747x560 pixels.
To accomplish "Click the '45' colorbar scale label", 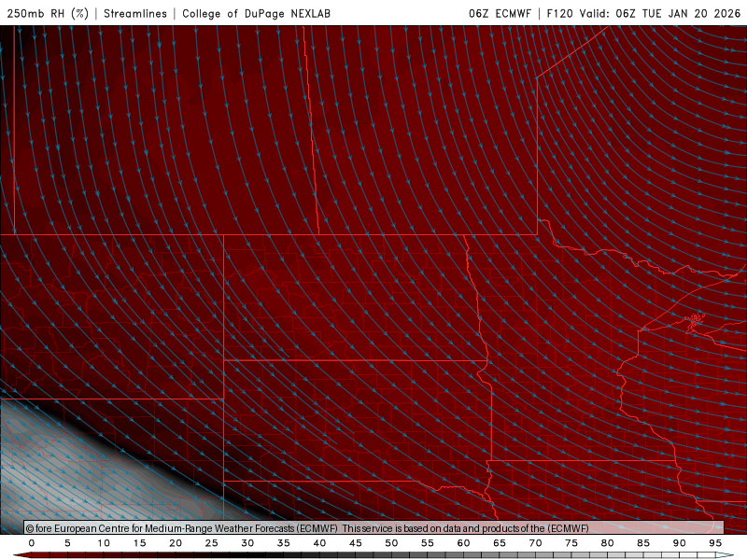I will click(356, 543).
